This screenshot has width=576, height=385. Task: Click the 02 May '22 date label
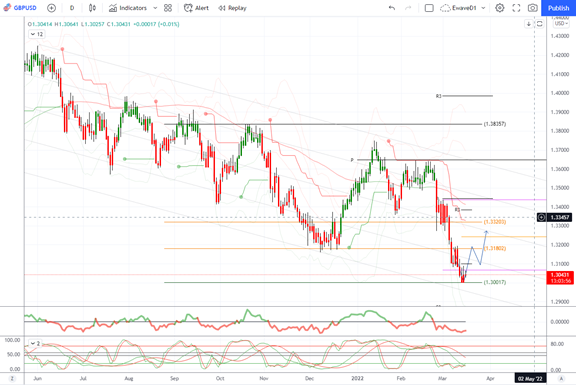[x=530, y=378]
